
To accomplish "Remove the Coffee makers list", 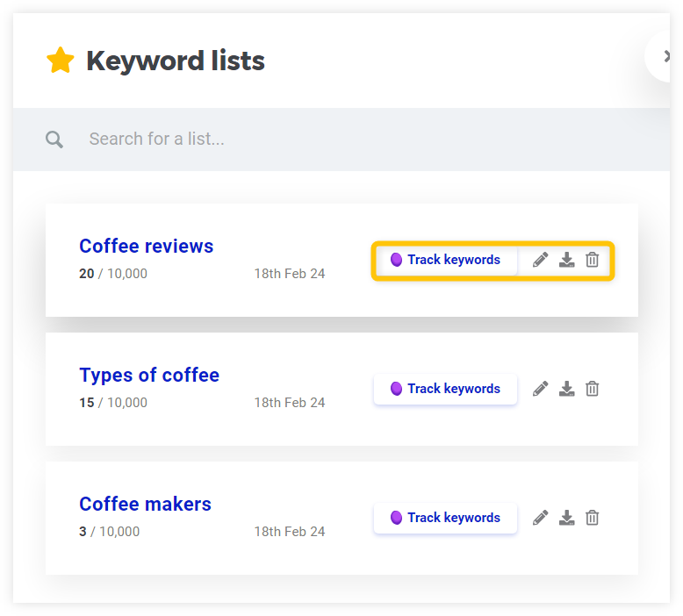I will click(593, 518).
